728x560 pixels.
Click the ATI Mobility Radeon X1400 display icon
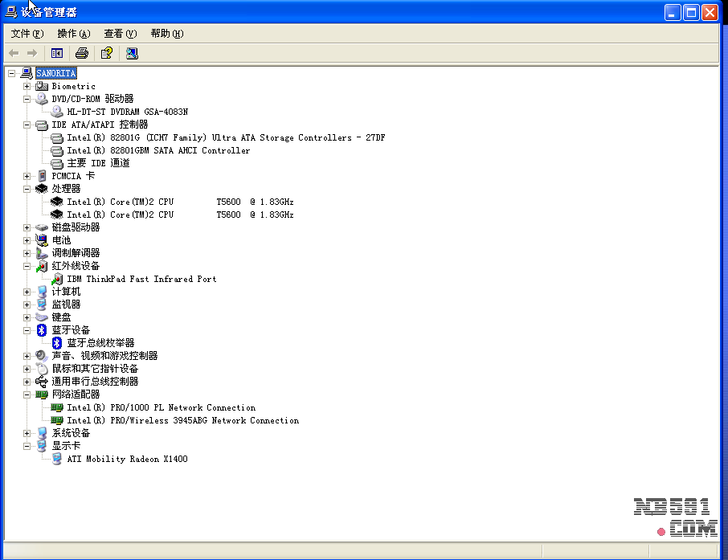[x=57, y=459]
